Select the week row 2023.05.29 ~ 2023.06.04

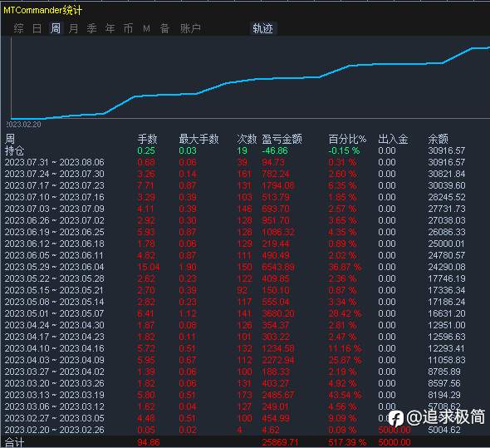235,267
